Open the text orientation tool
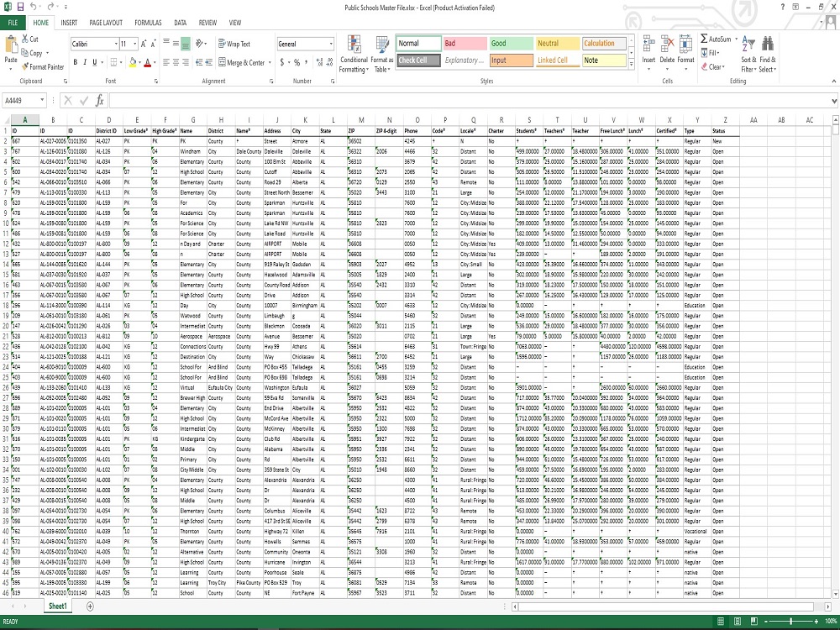Viewport: 840px width, 630px height. click(x=201, y=44)
